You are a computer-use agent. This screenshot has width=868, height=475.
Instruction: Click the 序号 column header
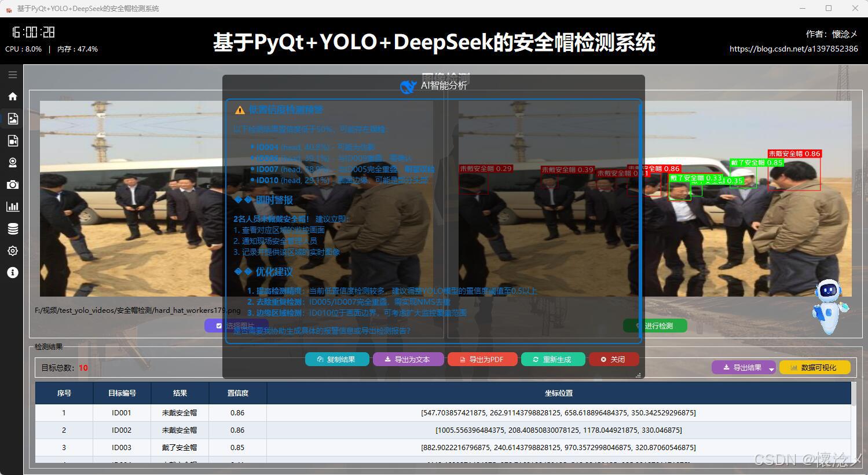(x=64, y=393)
